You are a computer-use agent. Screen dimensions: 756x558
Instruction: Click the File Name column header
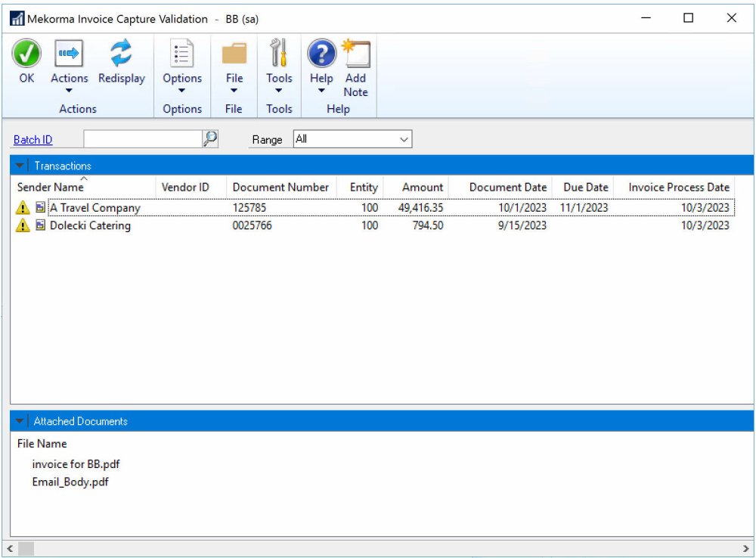[x=42, y=443]
